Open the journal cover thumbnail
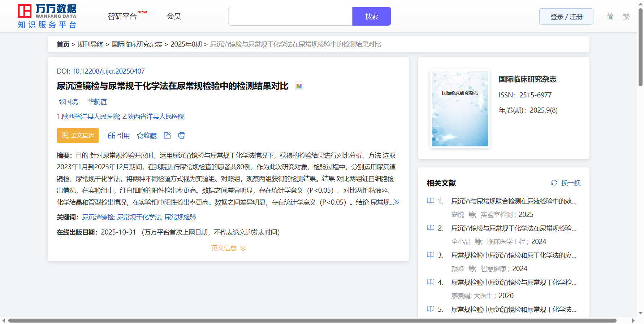 (x=460, y=109)
